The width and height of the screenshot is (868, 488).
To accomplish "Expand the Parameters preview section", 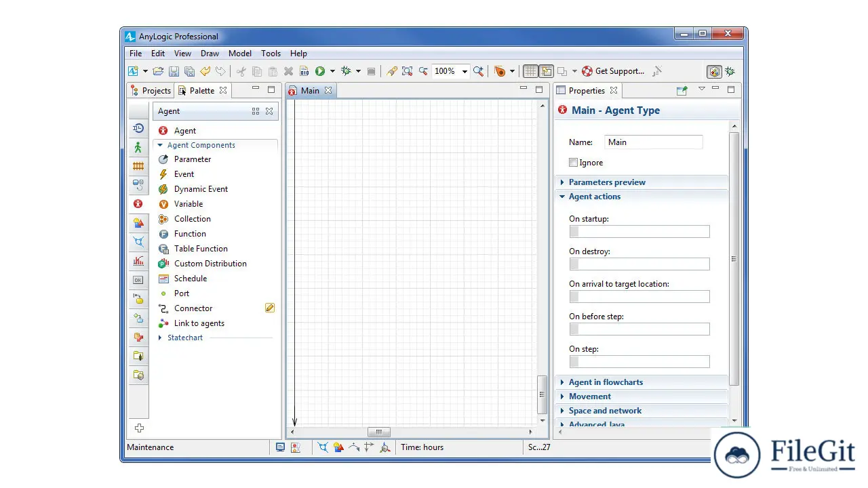I will (562, 182).
